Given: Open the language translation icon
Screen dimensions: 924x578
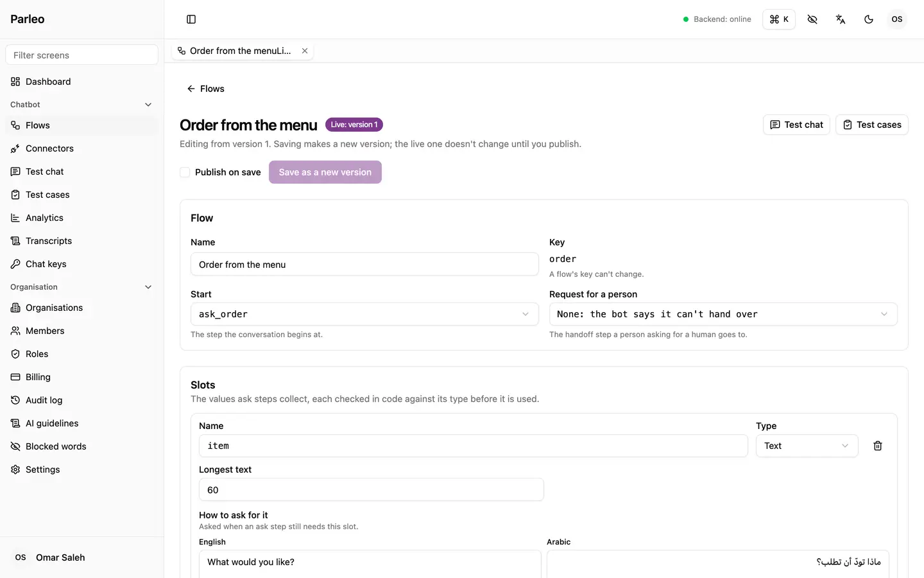Looking at the screenshot, I should point(841,19).
